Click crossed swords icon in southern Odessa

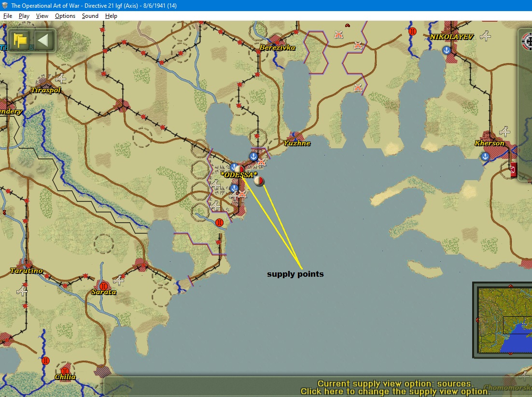coord(241,194)
